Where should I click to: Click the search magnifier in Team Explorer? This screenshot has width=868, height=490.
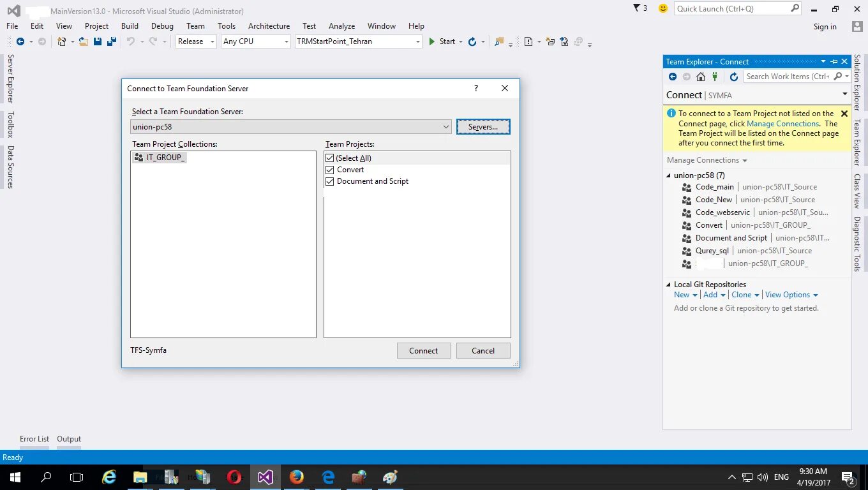coord(838,77)
